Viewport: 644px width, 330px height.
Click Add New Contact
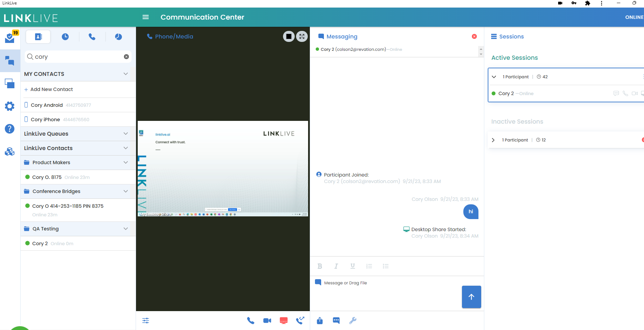(x=52, y=89)
